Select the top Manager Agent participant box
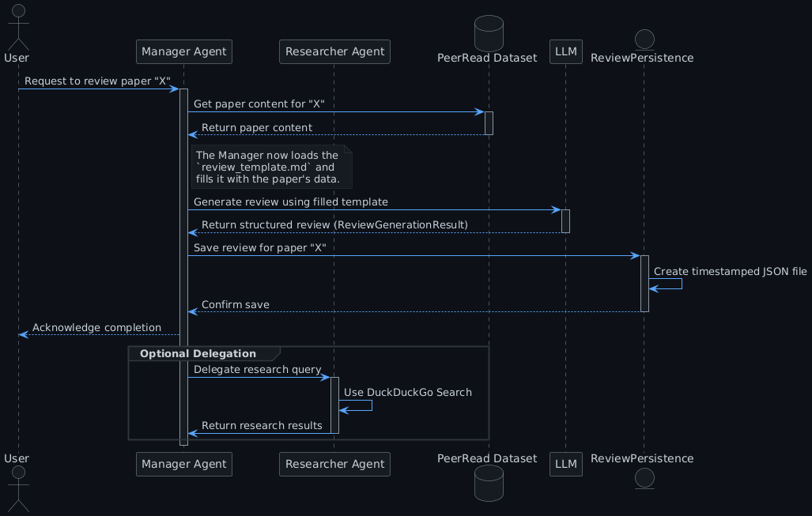812x516 pixels. point(184,51)
